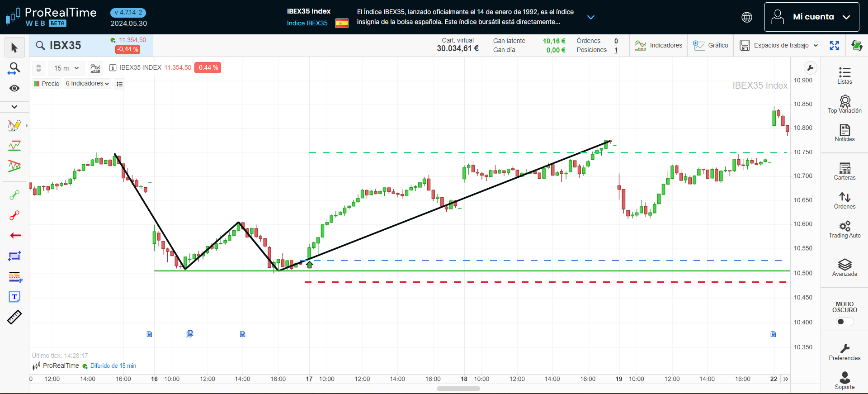Choose the rectangle drawing tool
868x394 pixels.
click(x=14, y=256)
